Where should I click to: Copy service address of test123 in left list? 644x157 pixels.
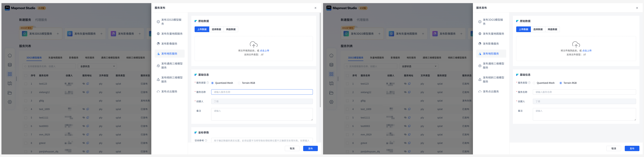tap(88, 84)
